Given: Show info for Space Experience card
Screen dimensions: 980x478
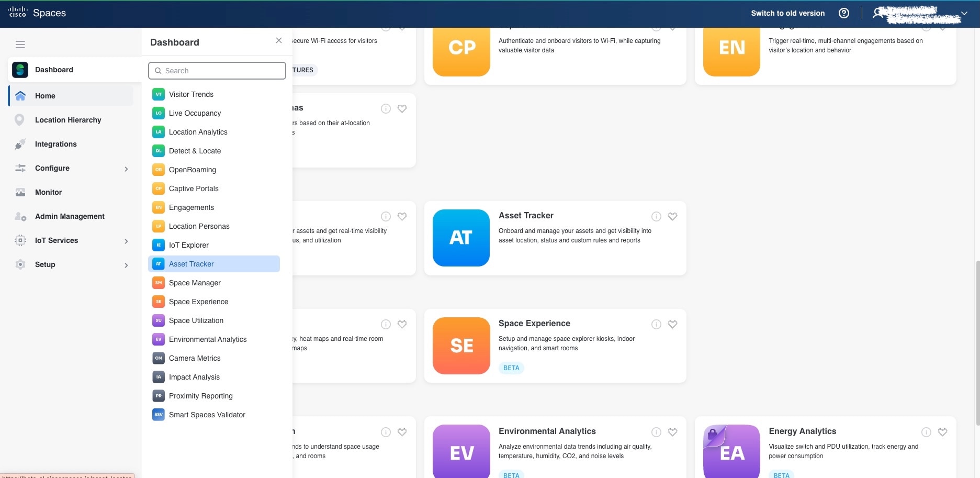Looking at the screenshot, I should 656,325.
